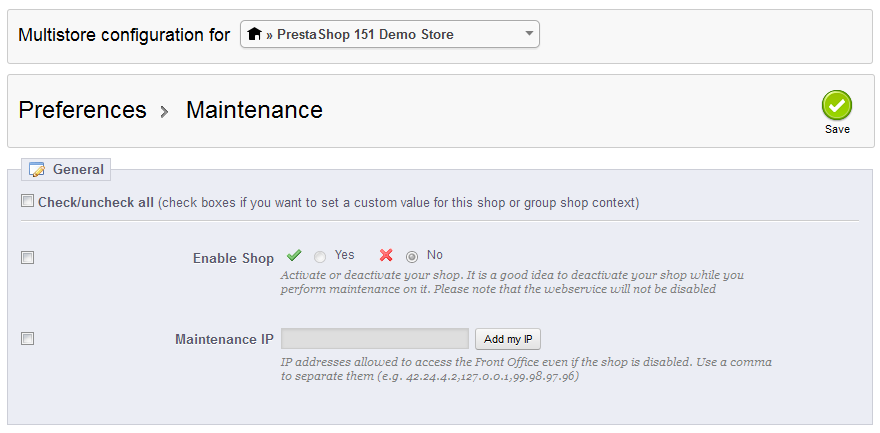Toggle the checkbox beside Maintenance IP
The width and height of the screenshot is (880, 433).
tap(28, 339)
